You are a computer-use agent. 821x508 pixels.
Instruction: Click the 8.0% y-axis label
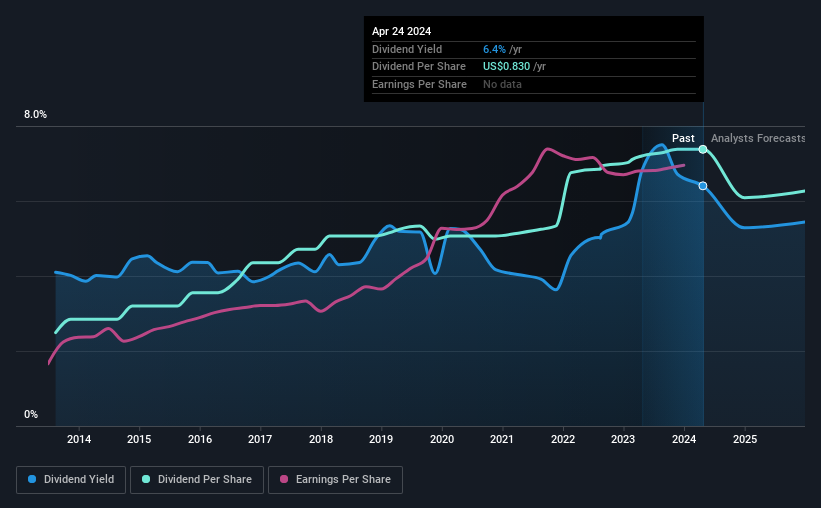point(35,115)
